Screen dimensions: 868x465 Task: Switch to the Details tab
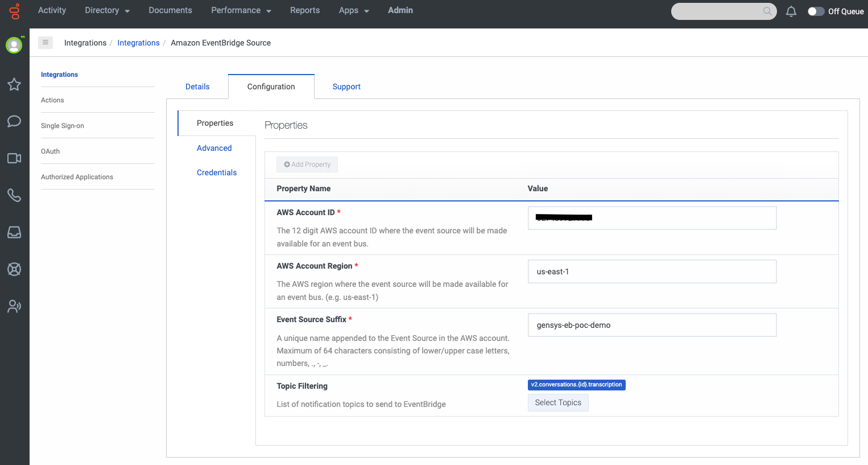point(197,87)
